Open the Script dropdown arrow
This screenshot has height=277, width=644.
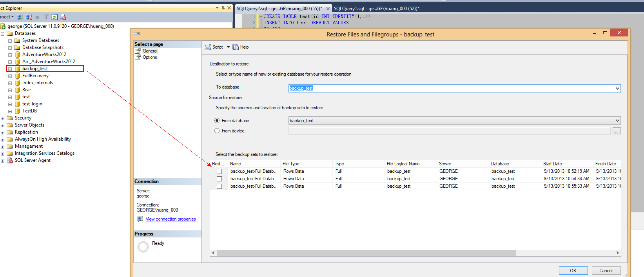228,47
